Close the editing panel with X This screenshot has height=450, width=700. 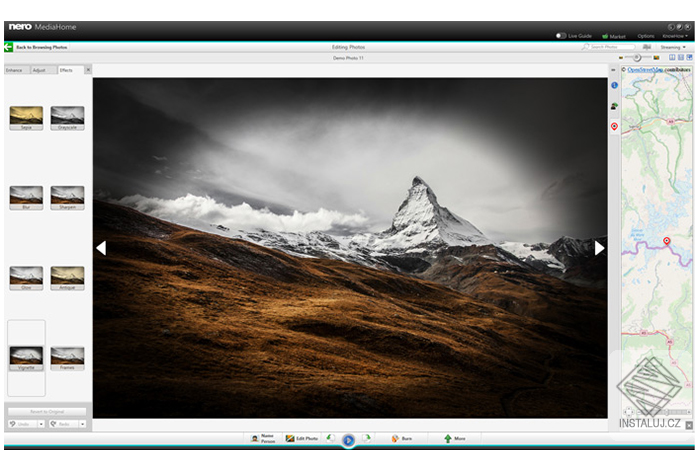pos(88,70)
